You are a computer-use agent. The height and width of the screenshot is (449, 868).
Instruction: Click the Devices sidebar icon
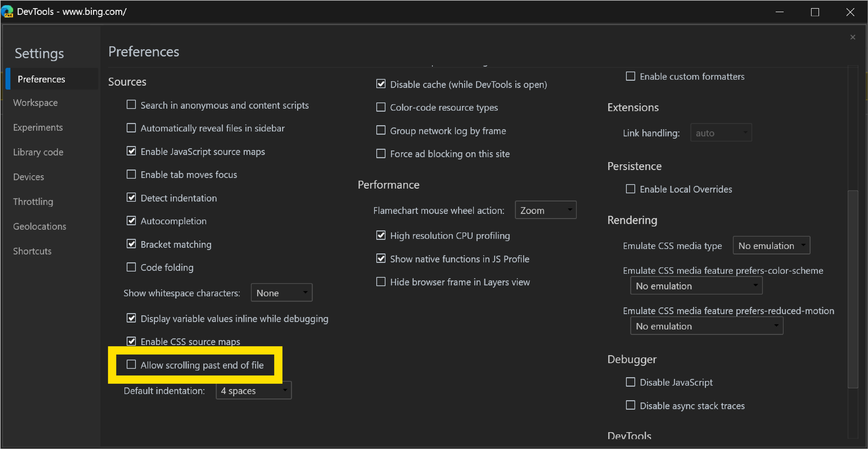point(29,176)
